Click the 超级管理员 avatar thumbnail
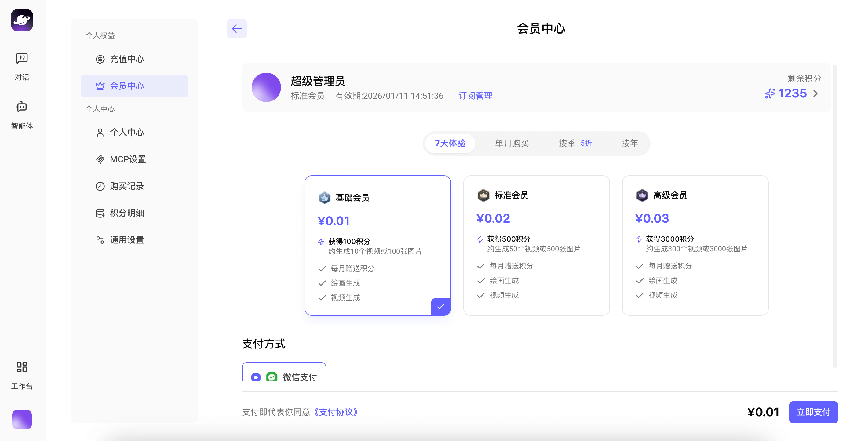The image size is (868, 441). pyautogui.click(x=266, y=87)
